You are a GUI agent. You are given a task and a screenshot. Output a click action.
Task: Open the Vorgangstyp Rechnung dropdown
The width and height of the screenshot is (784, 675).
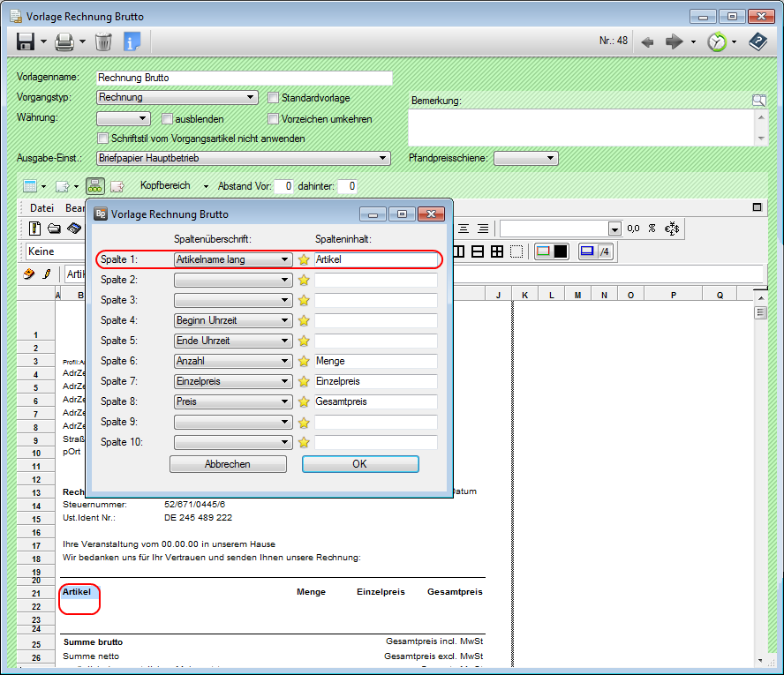[252, 98]
